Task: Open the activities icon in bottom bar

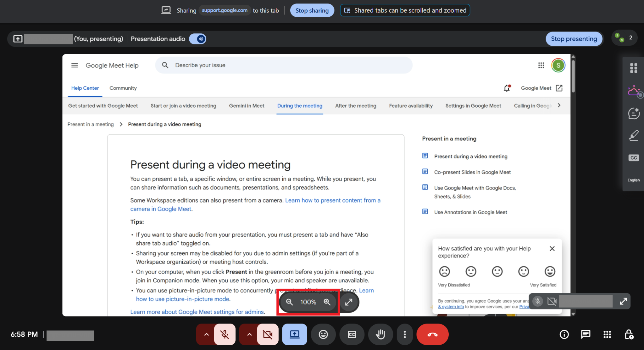Action: 607,334
